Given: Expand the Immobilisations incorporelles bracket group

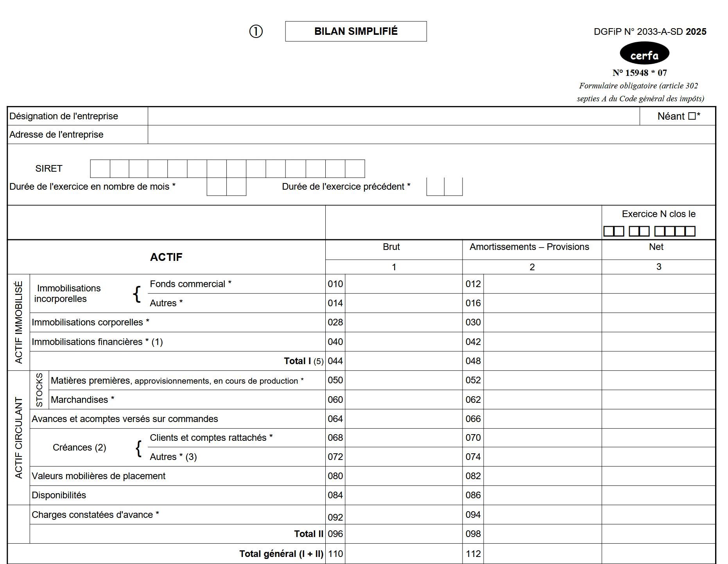Looking at the screenshot, I should pyautogui.click(x=138, y=293).
